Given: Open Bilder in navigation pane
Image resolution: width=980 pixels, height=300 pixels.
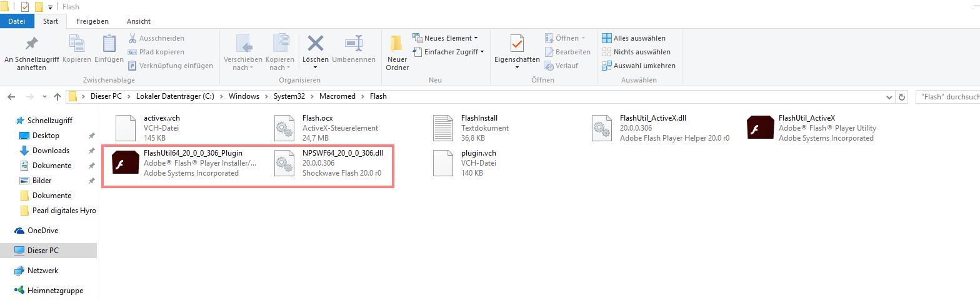Looking at the screenshot, I should (42, 181).
